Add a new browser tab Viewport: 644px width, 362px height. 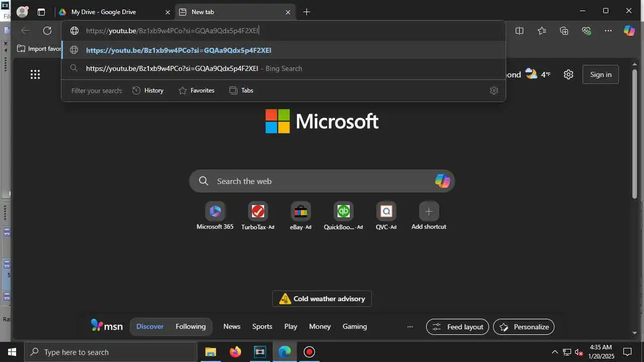point(306,12)
